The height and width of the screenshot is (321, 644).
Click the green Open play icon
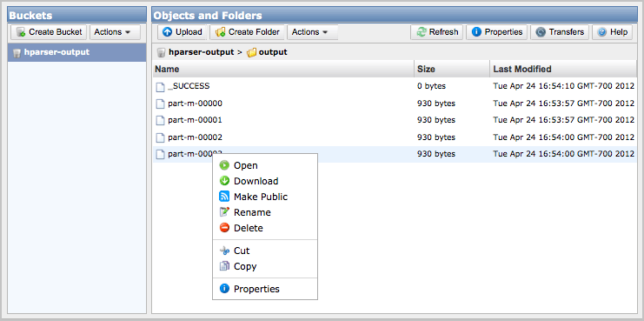point(224,165)
